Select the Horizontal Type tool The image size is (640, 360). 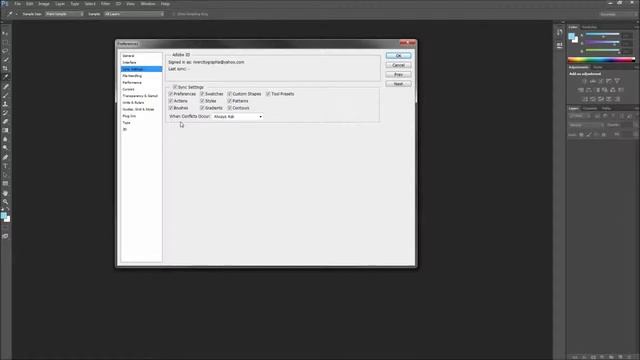click(5, 166)
